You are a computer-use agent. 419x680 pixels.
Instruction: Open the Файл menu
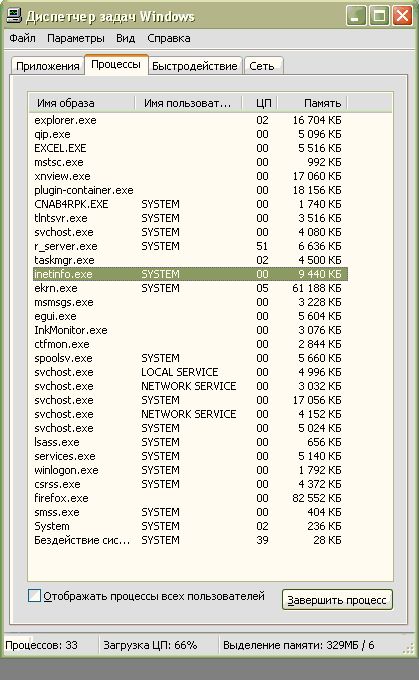click(23, 38)
